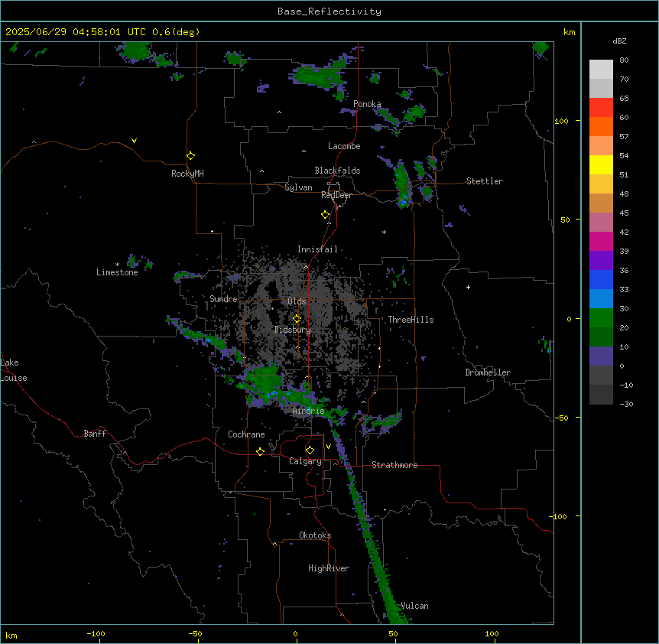Pick the magenta 39-42 dBZ legend swatch

[601, 241]
